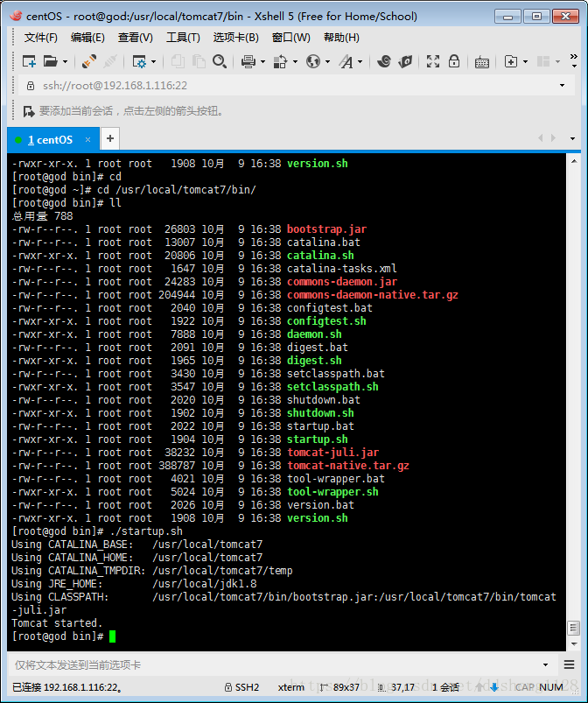This screenshot has width=588, height=703.
Task: Click 'catalina-tasks.xml' in the listing
Action: click(x=341, y=269)
